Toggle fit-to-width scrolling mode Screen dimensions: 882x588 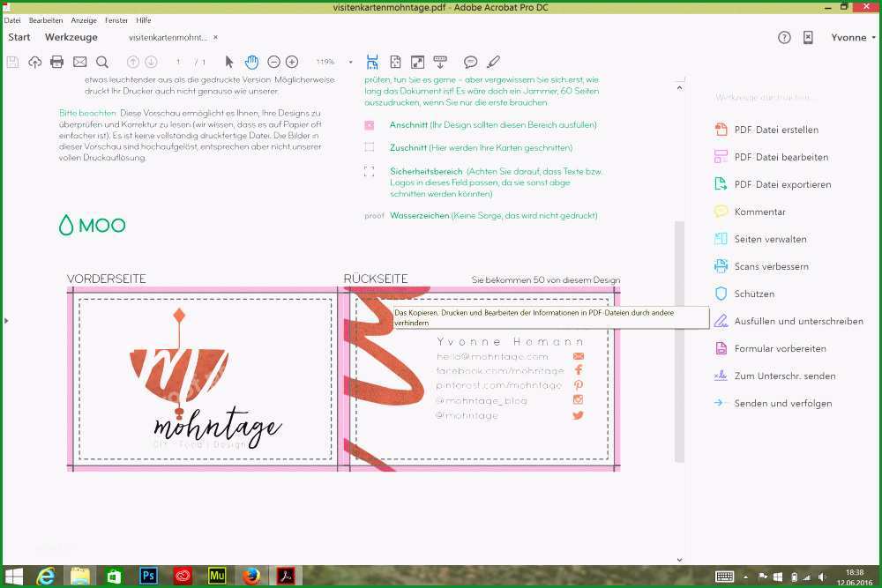372,62
